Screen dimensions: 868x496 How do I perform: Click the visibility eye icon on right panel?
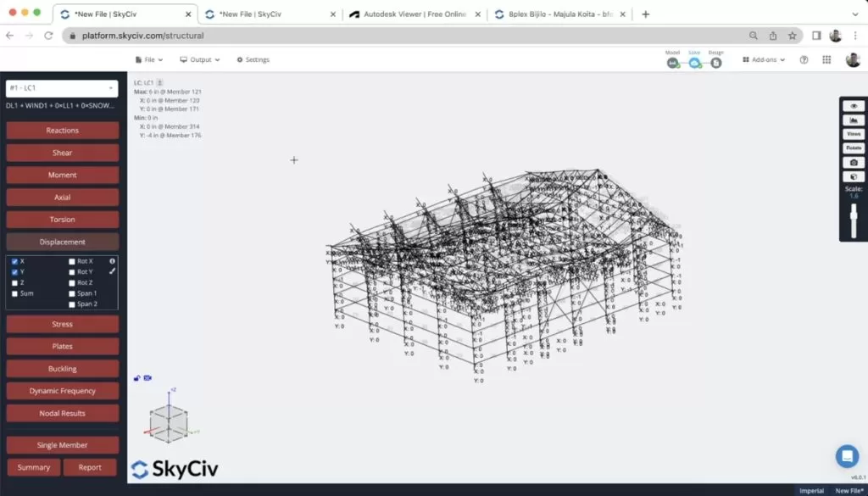[x=853, y=105]
